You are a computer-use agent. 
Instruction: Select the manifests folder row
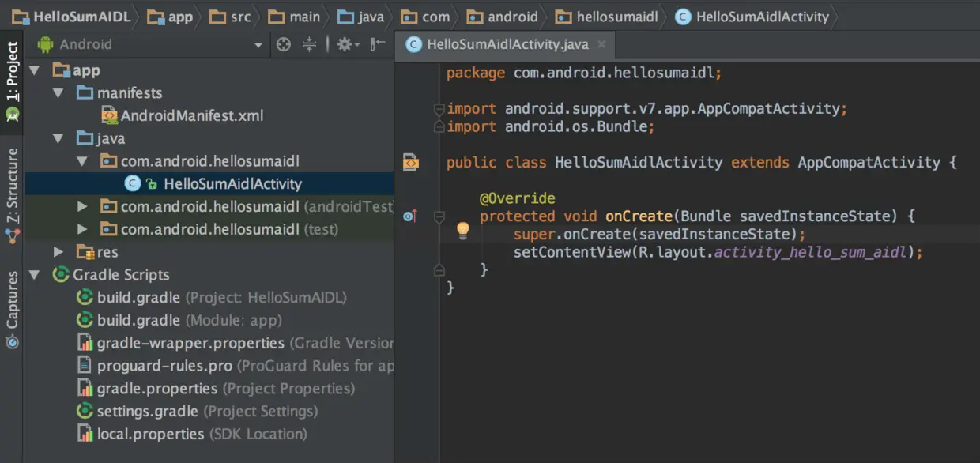(x=209, y=93)
